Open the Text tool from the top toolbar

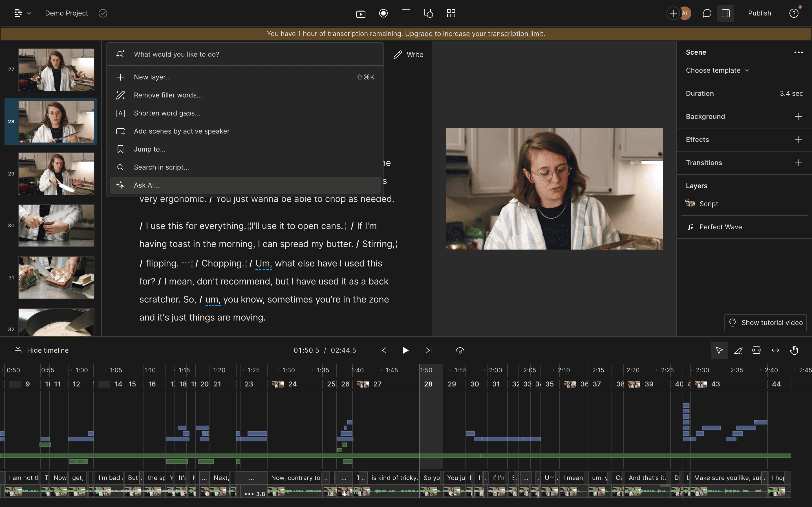(405, 13)
